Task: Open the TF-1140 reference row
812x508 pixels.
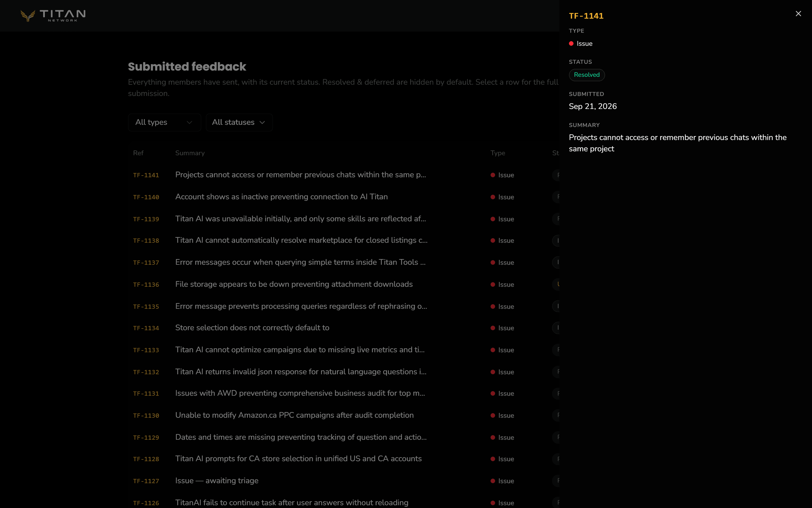Action: coord(146,197)
